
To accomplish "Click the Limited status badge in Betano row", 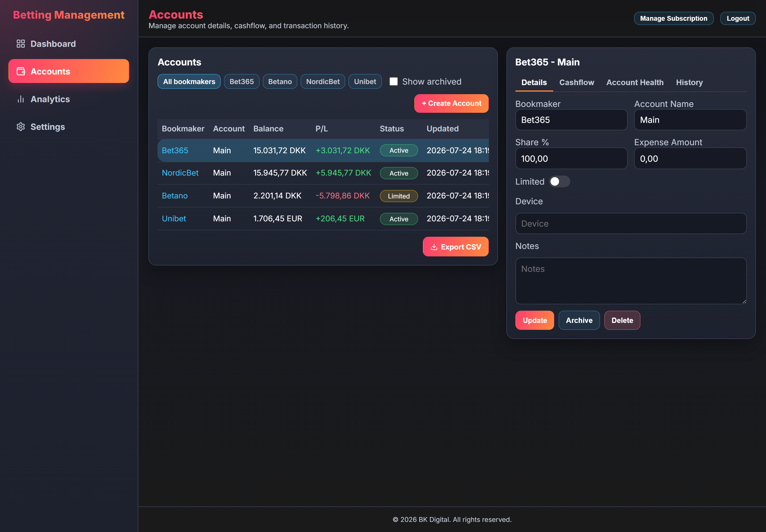I will 398,196.
